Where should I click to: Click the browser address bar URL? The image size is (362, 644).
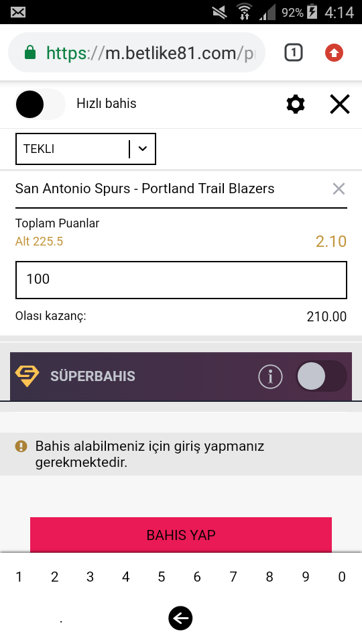(150, 54)
